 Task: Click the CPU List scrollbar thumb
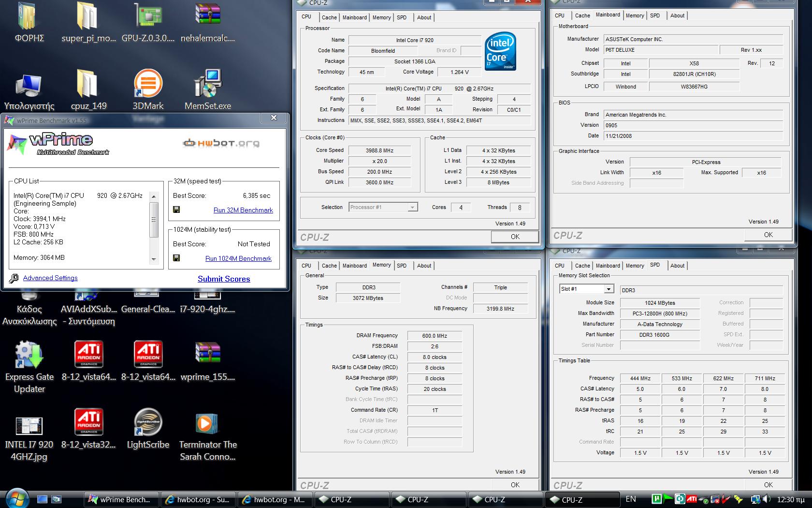(x=154, y=219)
